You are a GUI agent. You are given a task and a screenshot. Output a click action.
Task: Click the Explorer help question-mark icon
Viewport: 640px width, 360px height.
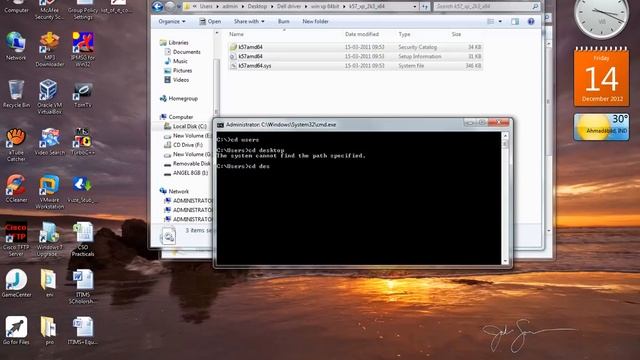[x=531, y=21]
